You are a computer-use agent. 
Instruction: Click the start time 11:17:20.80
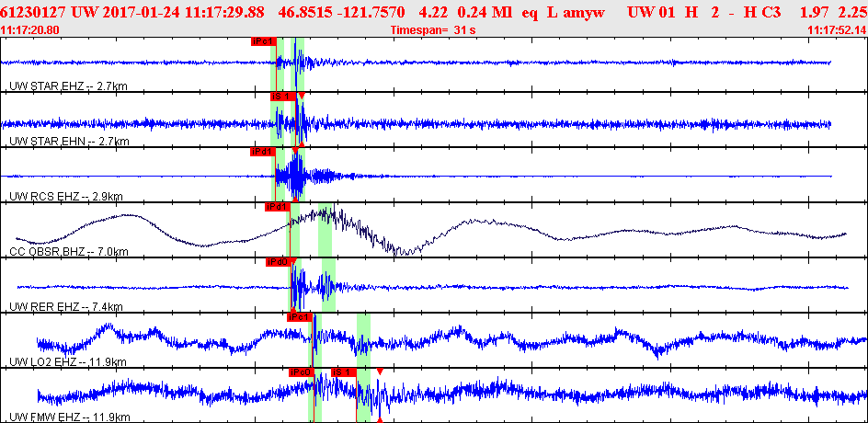click(x=31, y=30)
